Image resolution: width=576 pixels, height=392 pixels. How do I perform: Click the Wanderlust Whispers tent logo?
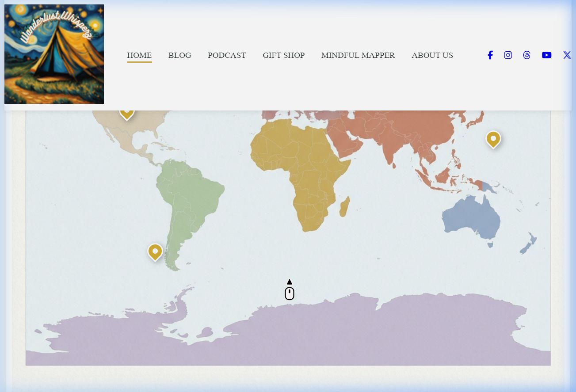pyautogui.click(x=54, y=54)
